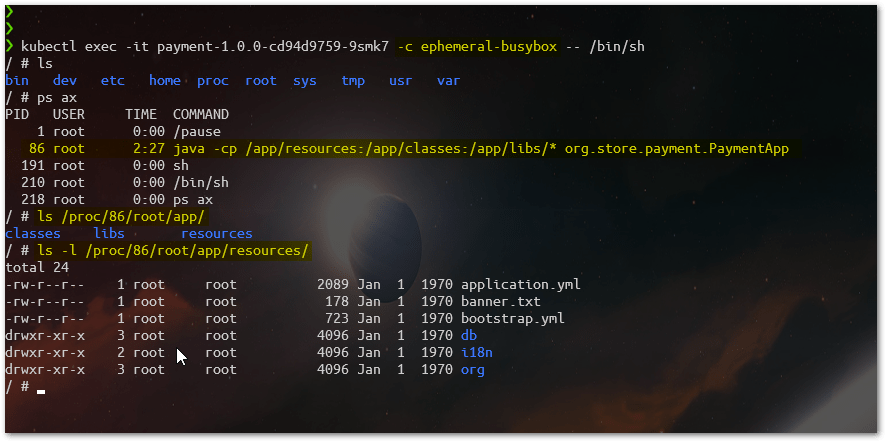
Task: Place cursor at the final shell prompt
Action: click(x=41, y=388)
